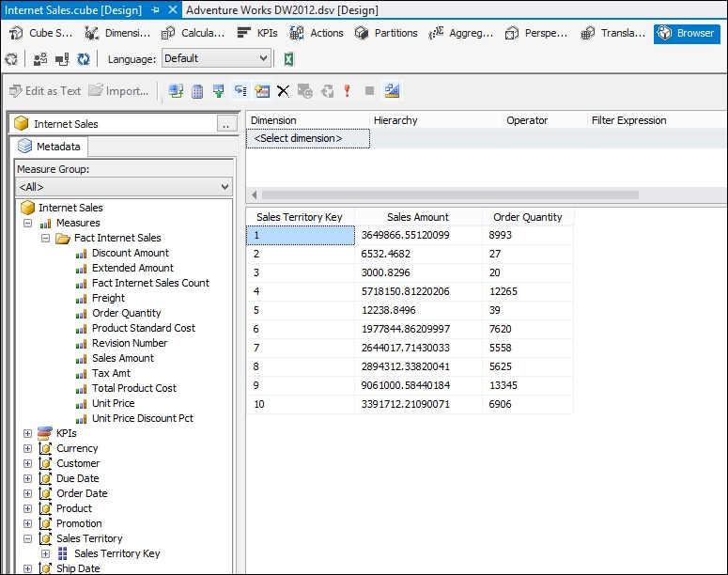The height and width of the screenshot is (575, 728).
Task: Click the Actions tab icon
Action: click(297, 33)
